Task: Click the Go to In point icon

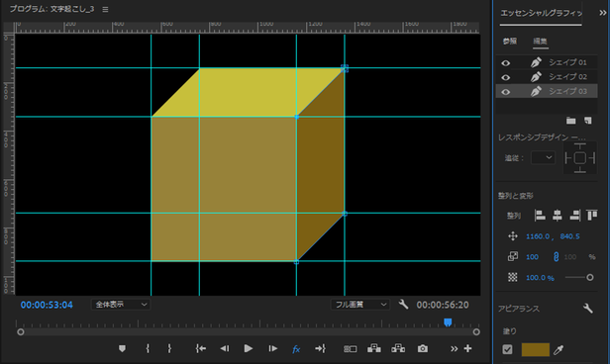Action: pos(201,348)
